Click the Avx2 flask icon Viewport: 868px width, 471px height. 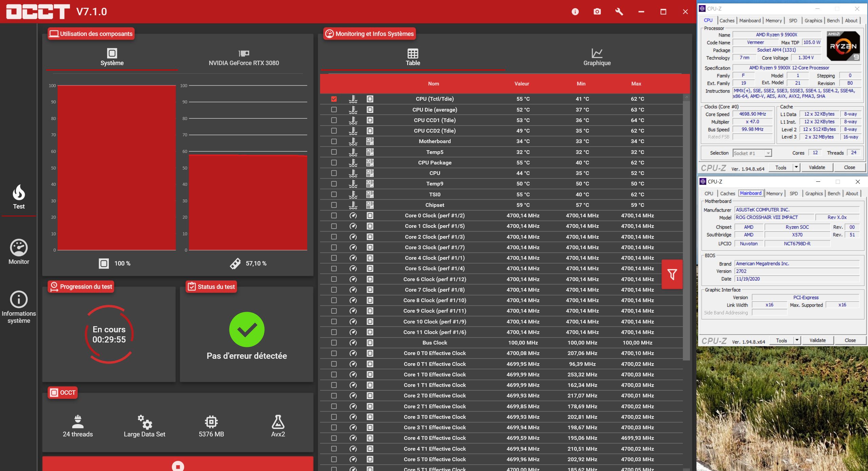pos(278,421)
